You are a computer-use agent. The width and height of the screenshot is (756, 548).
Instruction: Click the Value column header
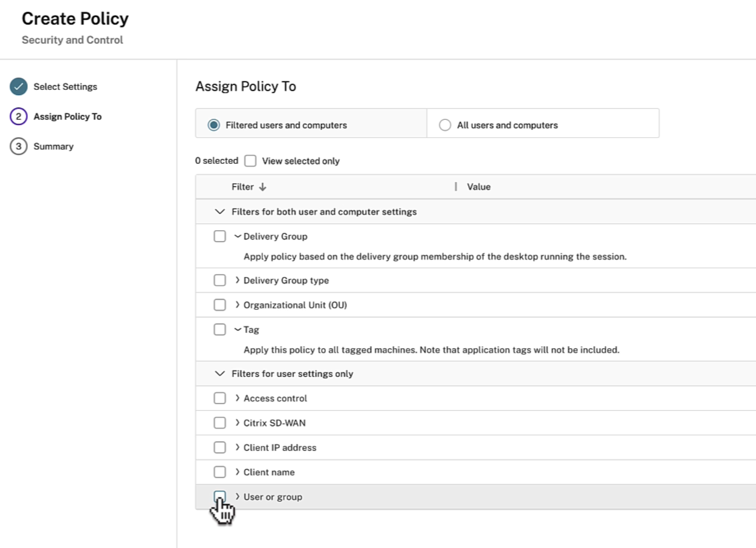(x=479, y=187)
